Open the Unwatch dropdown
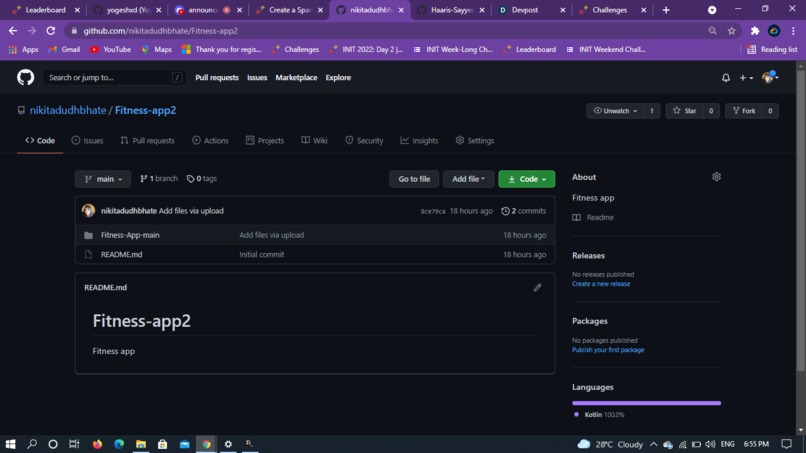806x453 pixels. [x=615, y=111]
